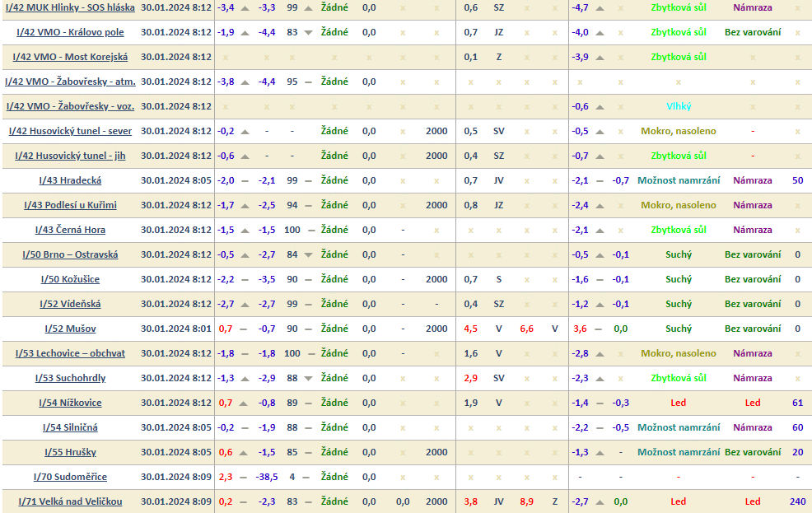812x513 pixels.
Task: Click the red Led road status in Nížkovice row
Action: [678, 403]
